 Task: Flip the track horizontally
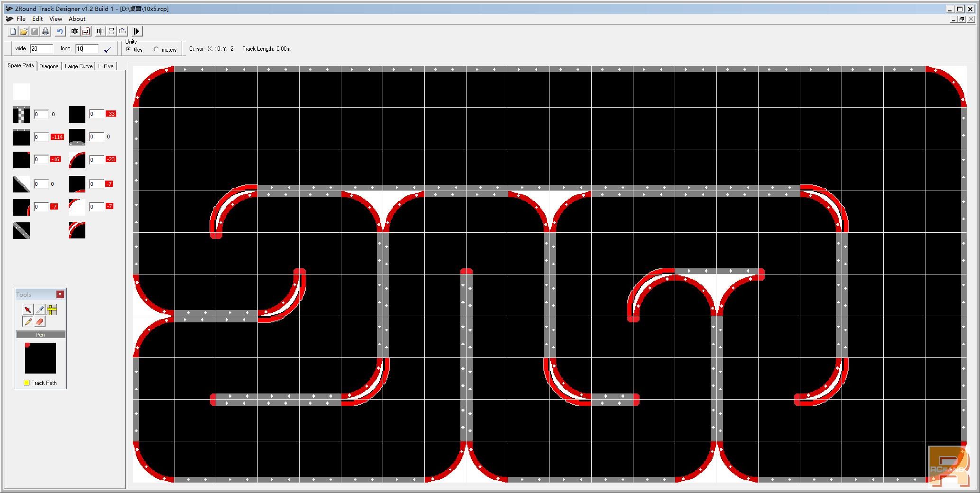(x=100, y=31)
